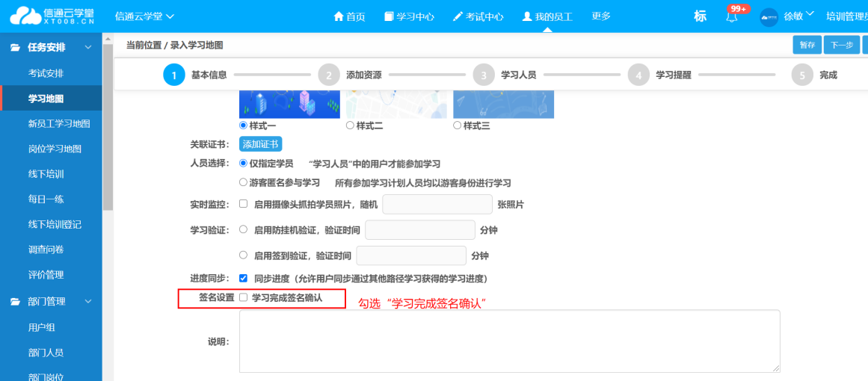The height and width of the screenshot is (381, 868).
Task: Collapse 任务安排 sidebar section chevron
Action: [x=88, y=48]
